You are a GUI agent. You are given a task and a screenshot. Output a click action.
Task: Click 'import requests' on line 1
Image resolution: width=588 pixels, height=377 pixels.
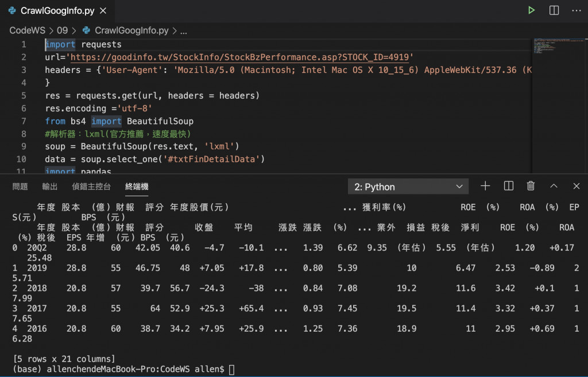coord(83,44)
